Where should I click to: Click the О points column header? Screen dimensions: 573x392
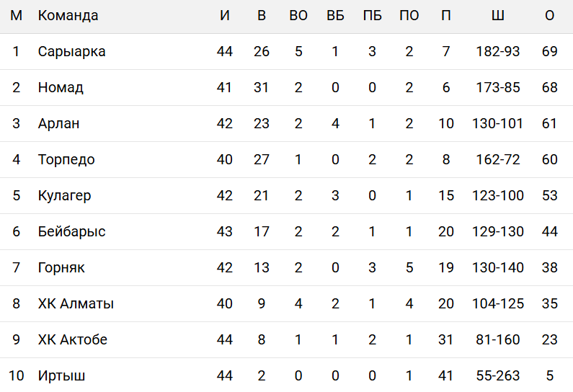point(550,16)
